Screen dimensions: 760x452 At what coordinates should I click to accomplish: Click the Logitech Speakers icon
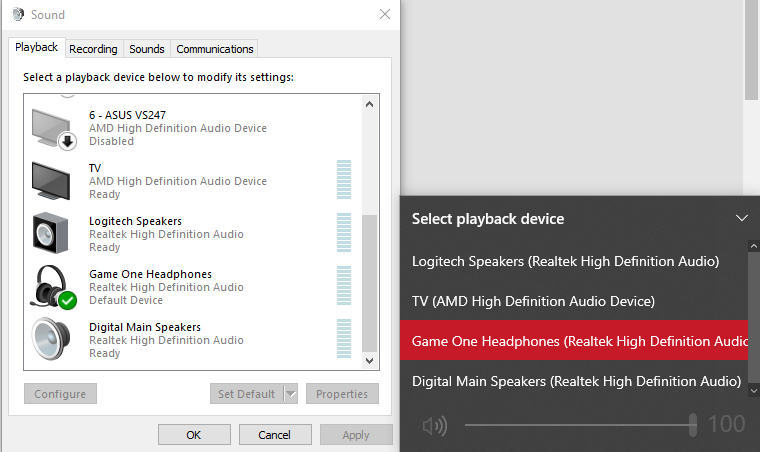(x=50, y=234)
